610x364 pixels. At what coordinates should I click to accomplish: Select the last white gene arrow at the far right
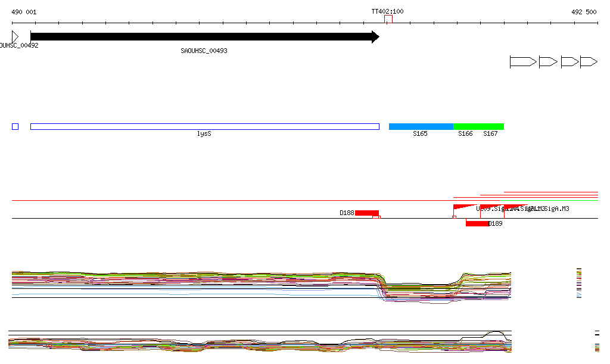(589, 62)
